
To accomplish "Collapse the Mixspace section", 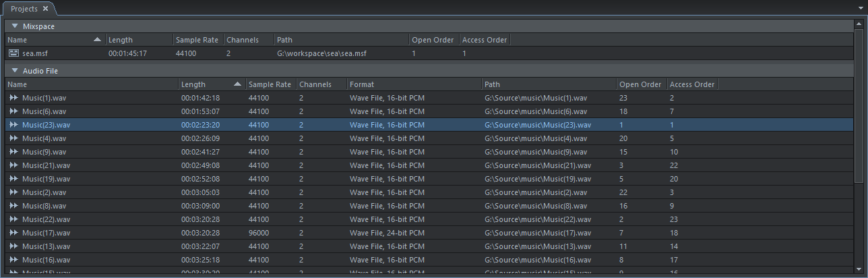I will coord(14,26).
